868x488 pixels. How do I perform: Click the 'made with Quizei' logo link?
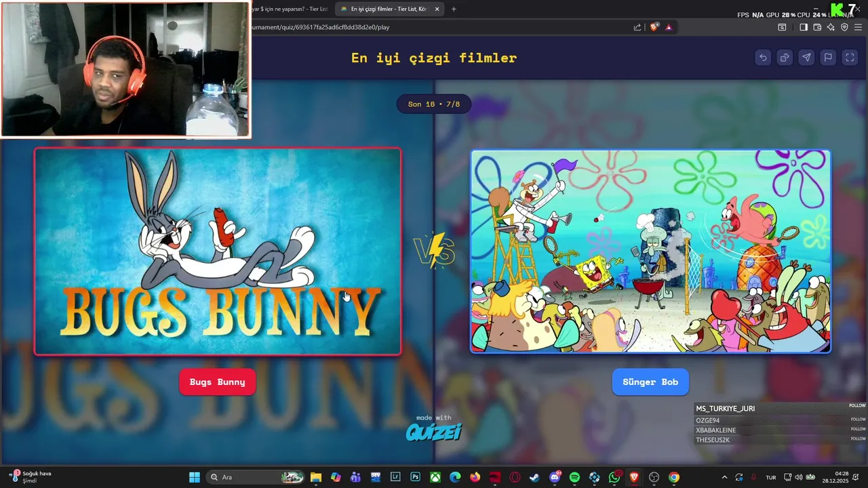pos(434,428)
